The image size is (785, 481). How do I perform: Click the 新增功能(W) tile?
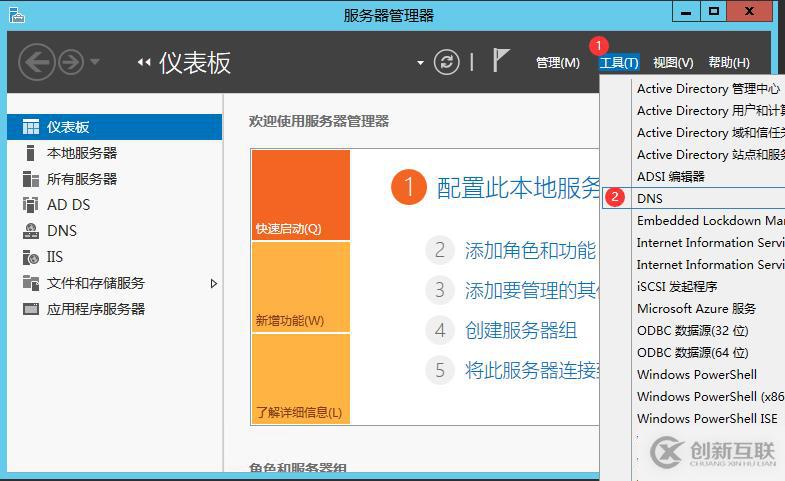coord(301,287)
